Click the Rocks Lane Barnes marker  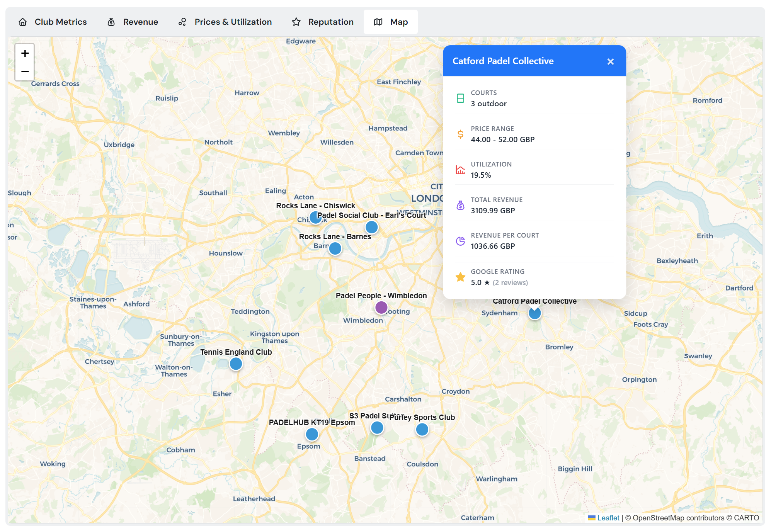point(335,248)
